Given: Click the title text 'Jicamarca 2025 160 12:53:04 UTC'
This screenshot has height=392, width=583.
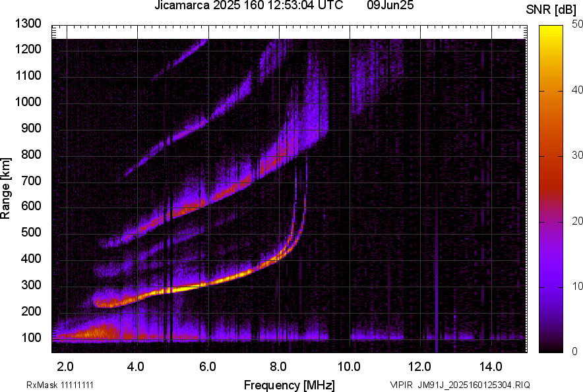Looking at the screenshot, I should click(x=249, y=5).
